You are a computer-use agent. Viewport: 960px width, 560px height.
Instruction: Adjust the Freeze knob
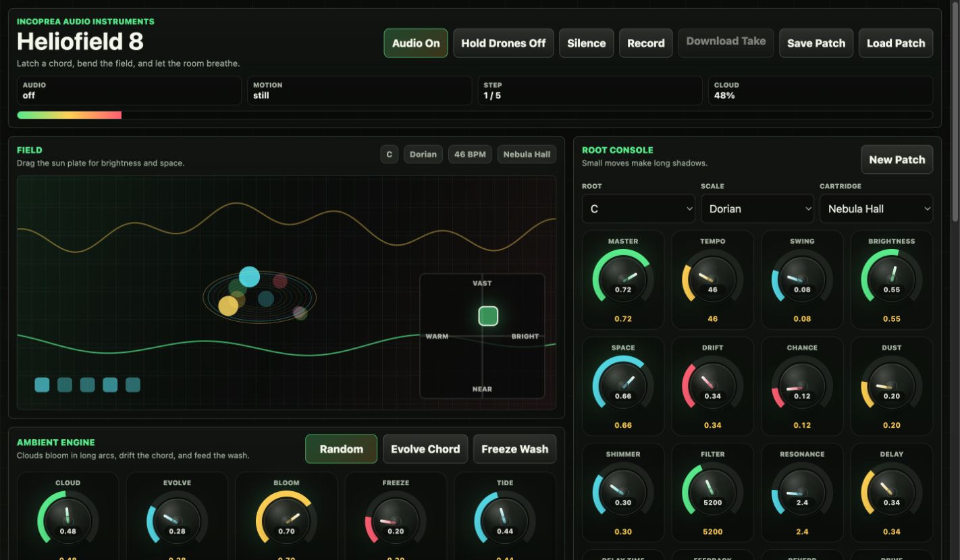coord(396,521)
